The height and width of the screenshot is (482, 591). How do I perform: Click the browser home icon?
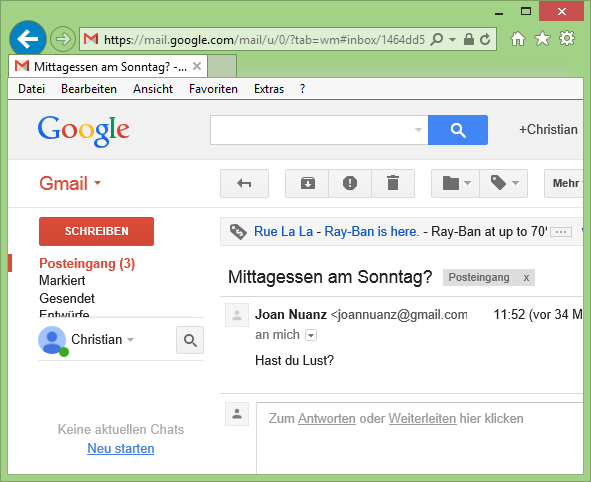tap(518, 39)
